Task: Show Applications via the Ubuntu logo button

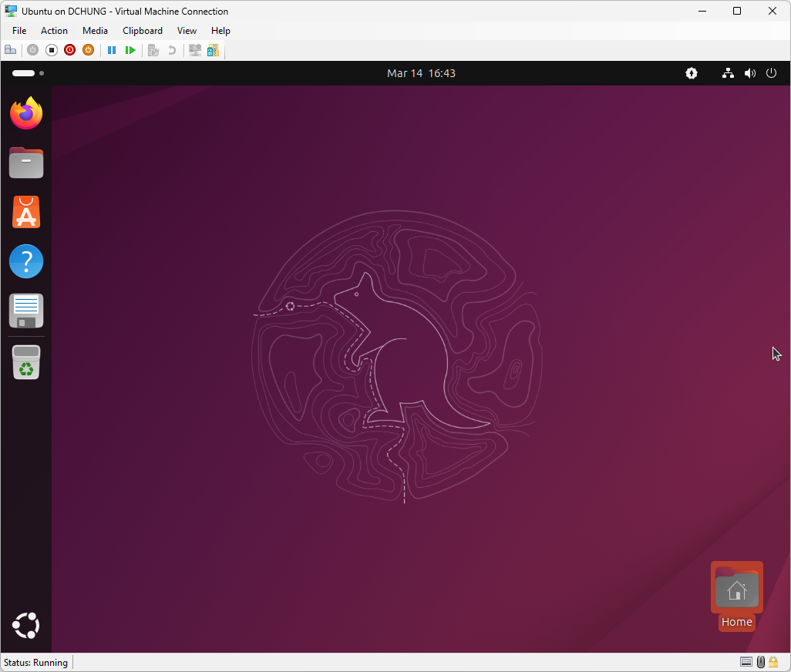Action: click(25, 626)
